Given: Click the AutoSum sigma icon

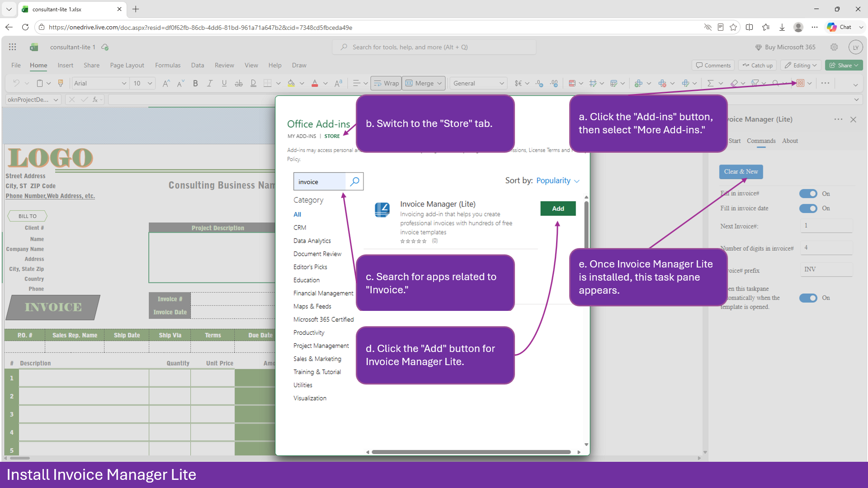Looking at the screenshot, I should pos(710,83).
